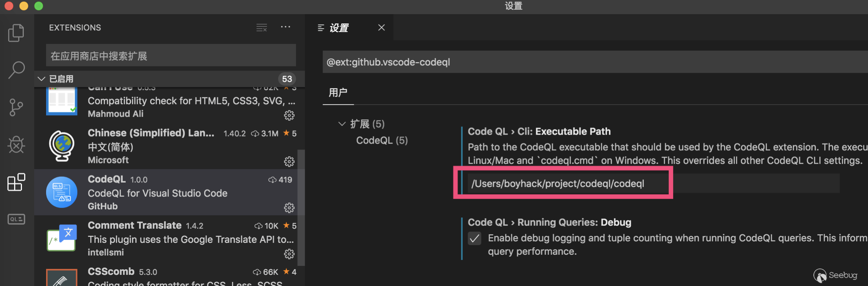868x286 pixels.
Task: Open the Source Control view
Action: coord(16,107)
